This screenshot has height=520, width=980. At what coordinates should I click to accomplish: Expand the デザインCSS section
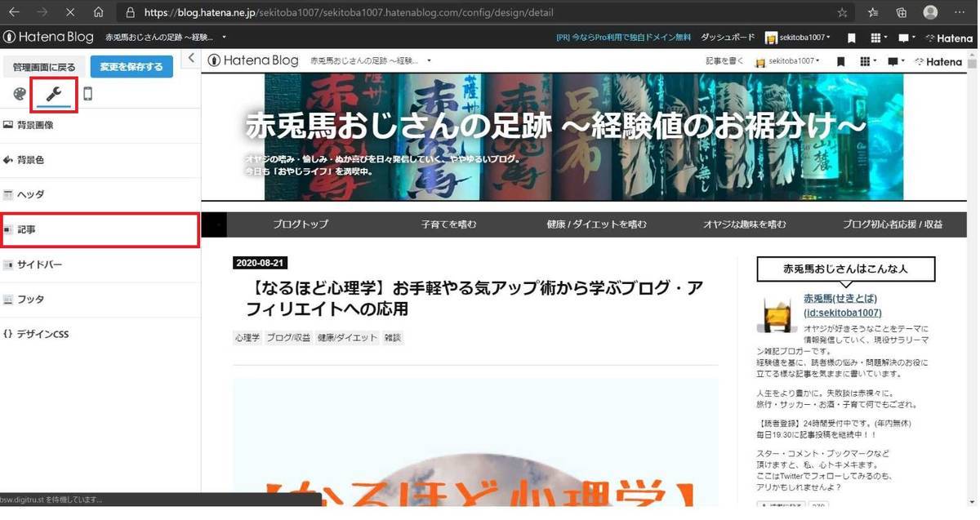tap(100, 334)
